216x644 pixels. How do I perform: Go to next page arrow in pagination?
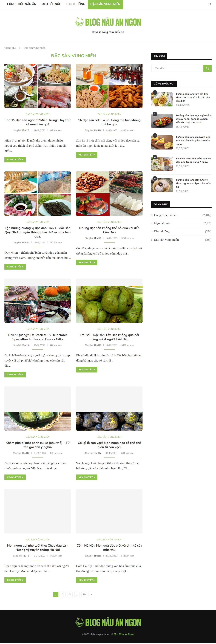point(91,595)
